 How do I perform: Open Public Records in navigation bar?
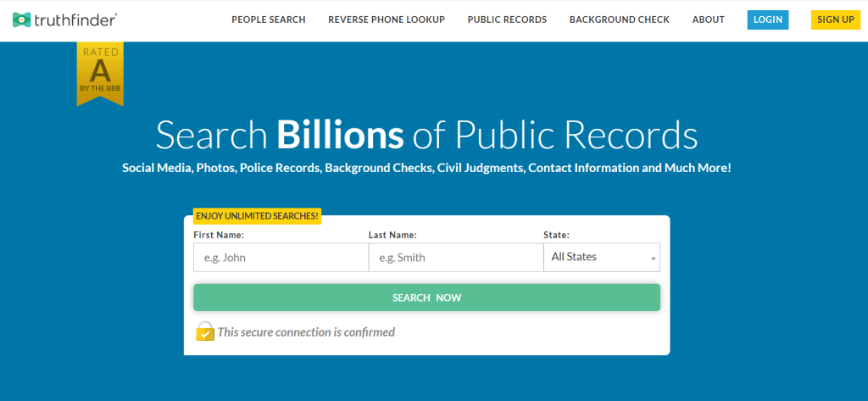507,19
